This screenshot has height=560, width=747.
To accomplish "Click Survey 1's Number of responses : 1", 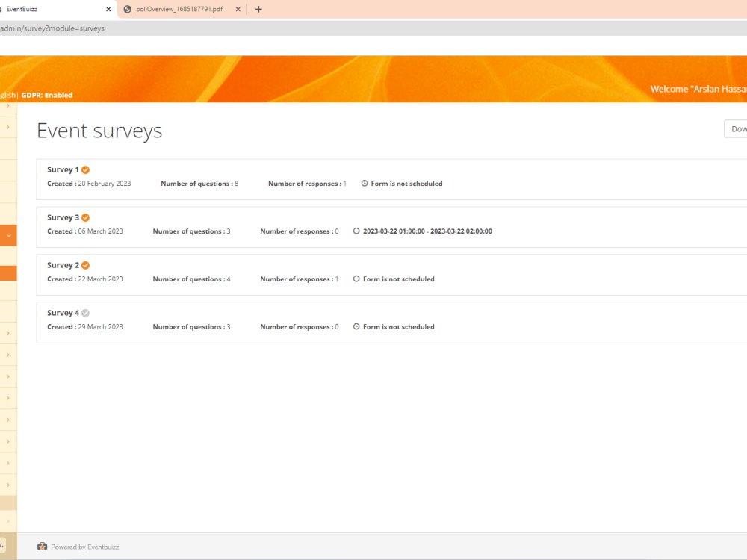I will point(307,184).
